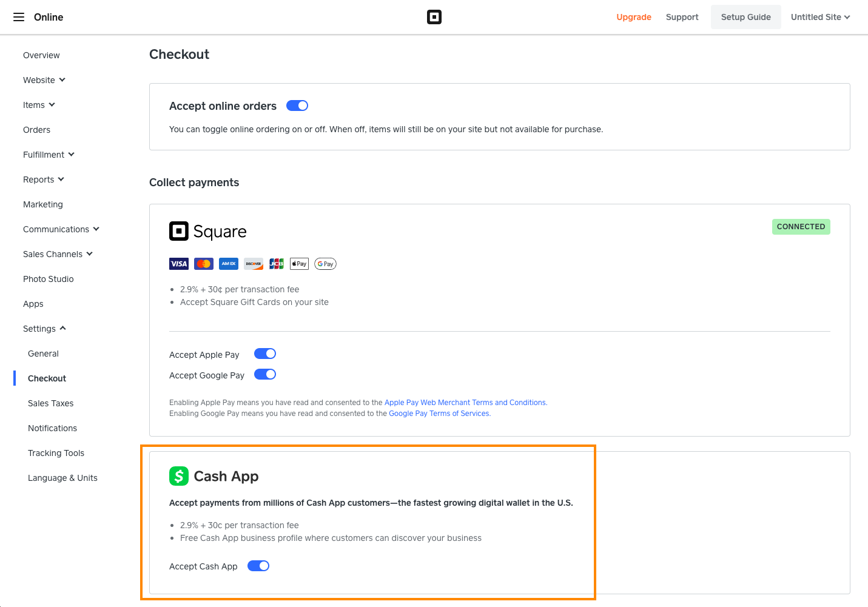Click the Google Pay badge icon
868x607 pixels.
point(325,264)
